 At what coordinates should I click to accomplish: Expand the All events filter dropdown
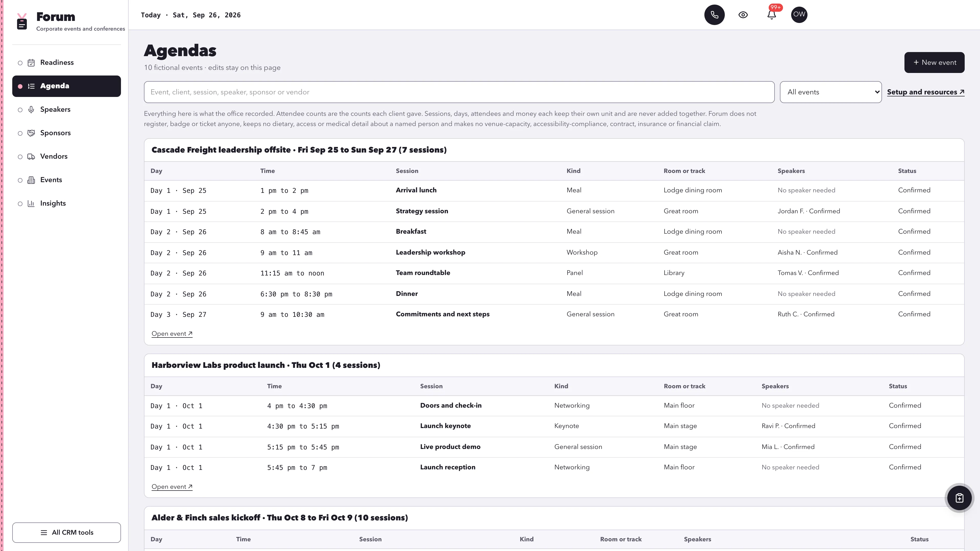830,92
